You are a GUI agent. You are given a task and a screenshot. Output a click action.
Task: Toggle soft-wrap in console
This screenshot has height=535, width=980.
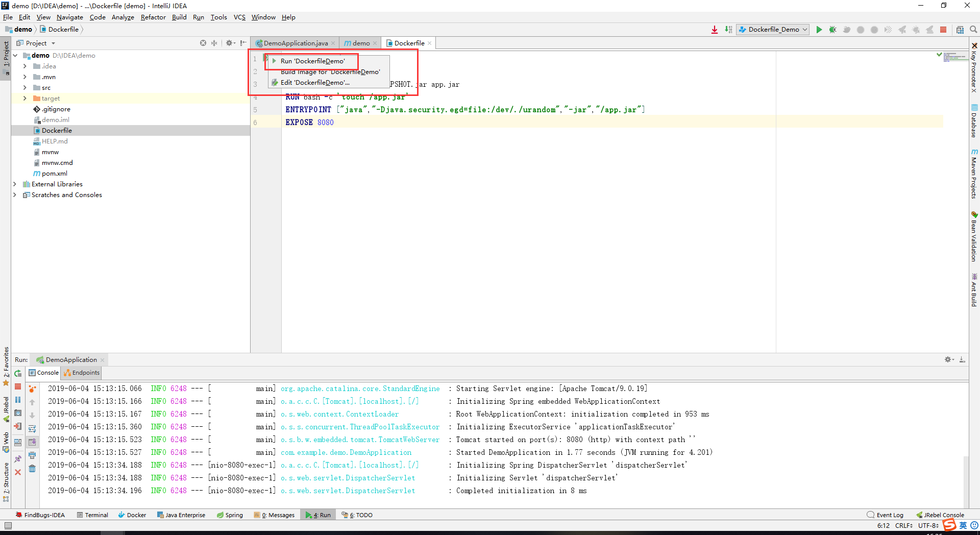pyautogui.click(x=32, y=429)
